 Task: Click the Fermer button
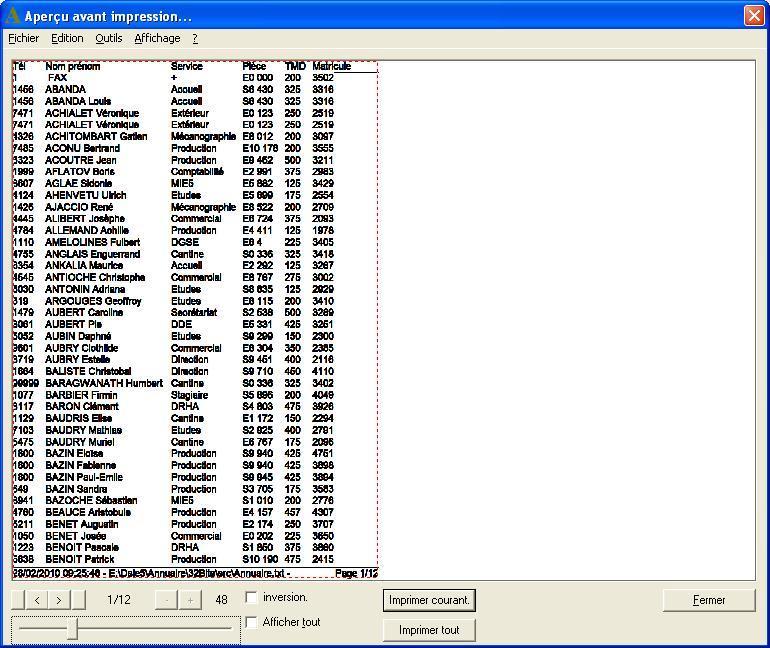(709, 600)
